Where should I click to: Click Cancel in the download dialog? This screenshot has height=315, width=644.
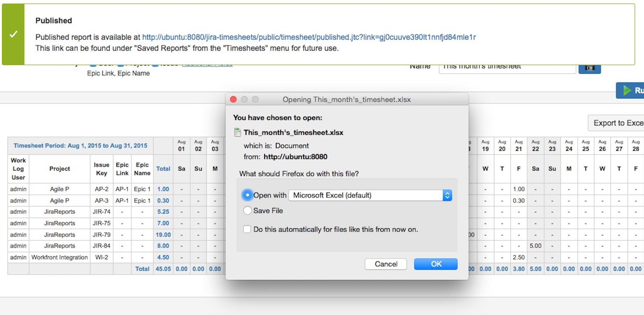(x=386, y=264)
